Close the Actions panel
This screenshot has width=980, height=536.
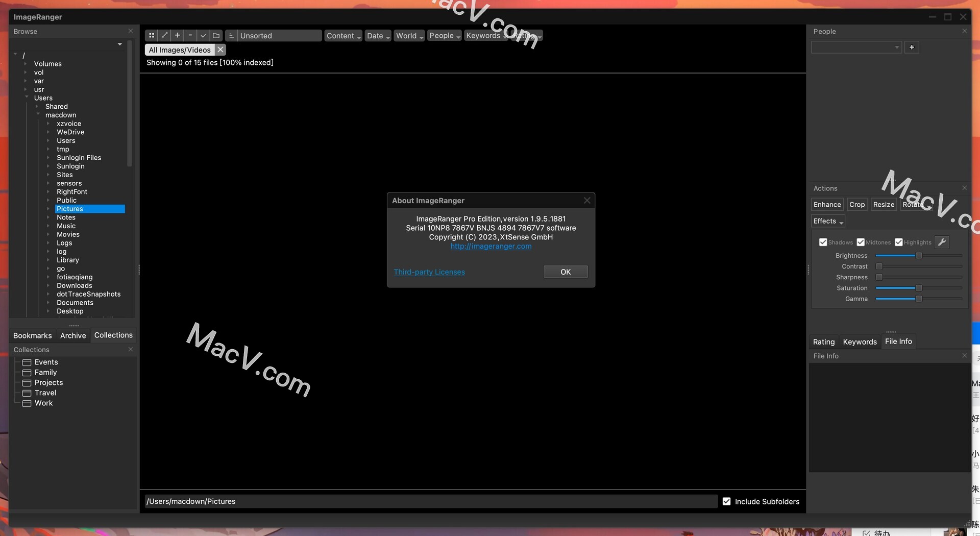coord(964,188)
